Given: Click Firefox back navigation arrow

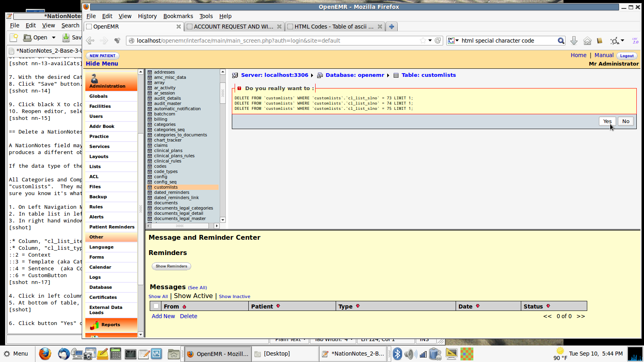Looking at the screenshot, I should [x=90, y=41].
